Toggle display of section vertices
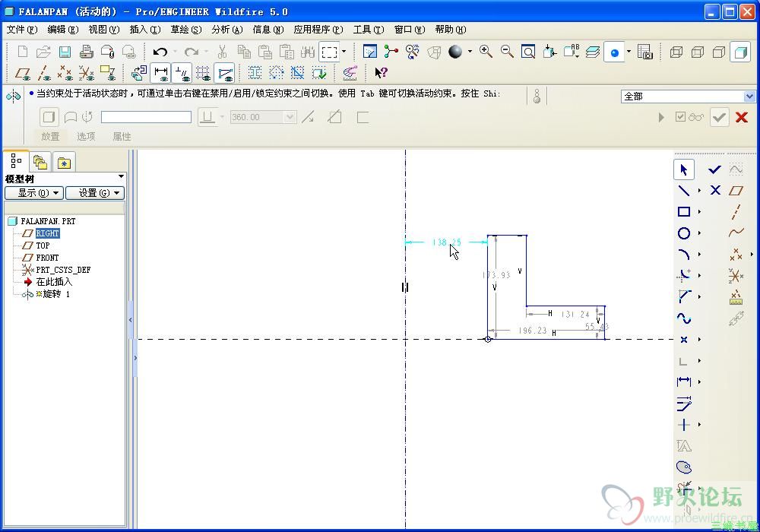 224,73
